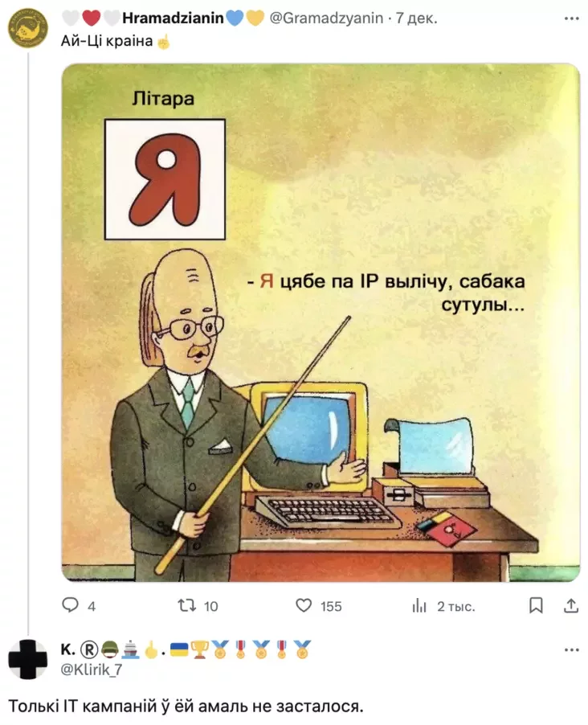Bookmark the Hramadzianin tweet

point(536,605)
